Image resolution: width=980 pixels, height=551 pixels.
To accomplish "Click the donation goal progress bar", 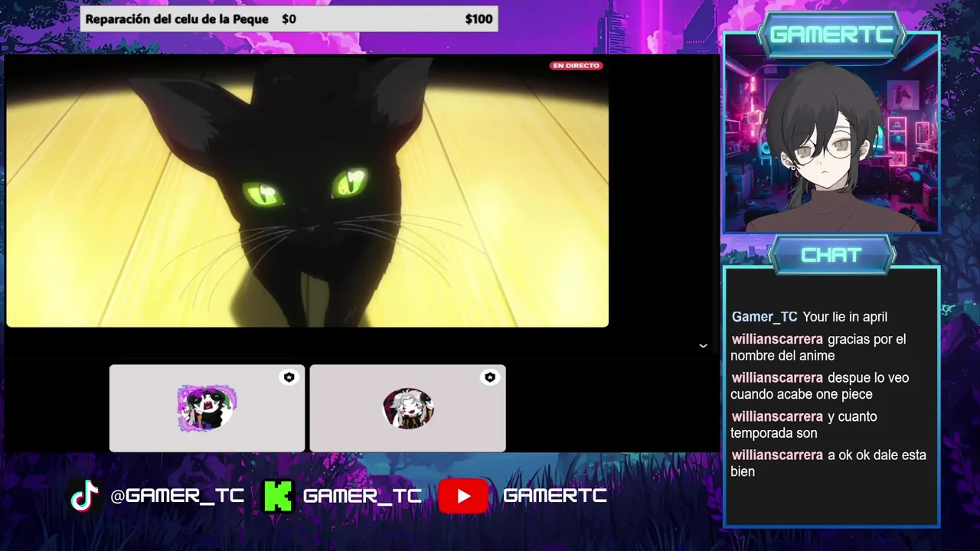I will 289,19.
